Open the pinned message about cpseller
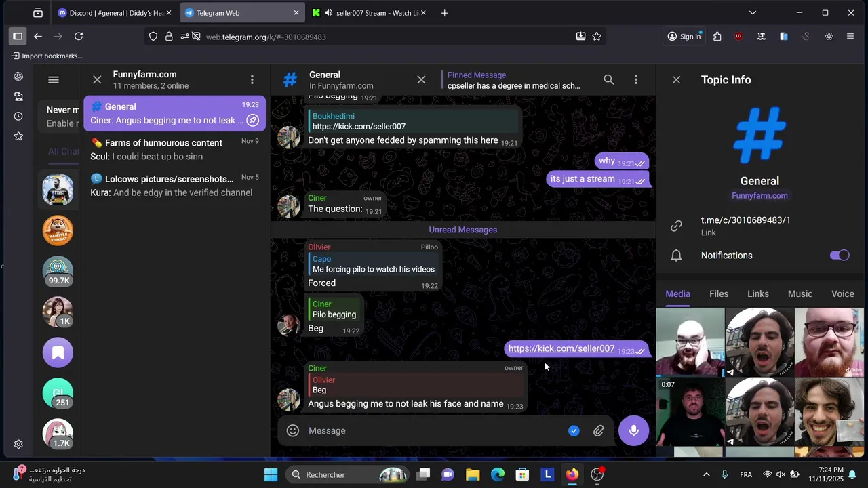 click(x=513, y=80)
